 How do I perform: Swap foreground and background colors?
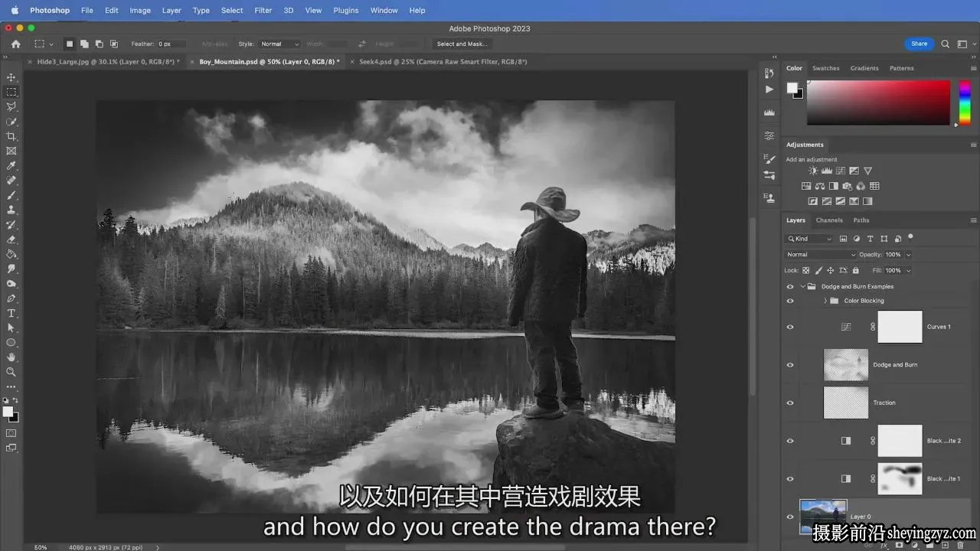15,400
